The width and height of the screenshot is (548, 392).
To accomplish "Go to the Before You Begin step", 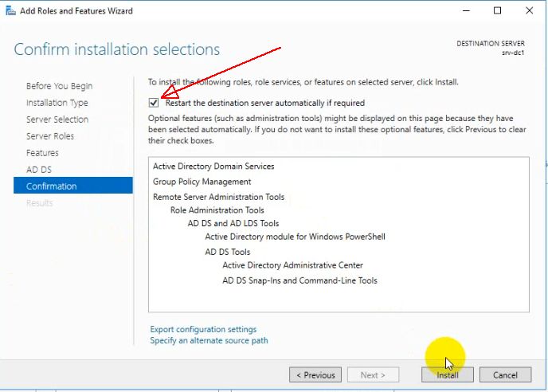I will click(x=60, y=86).
